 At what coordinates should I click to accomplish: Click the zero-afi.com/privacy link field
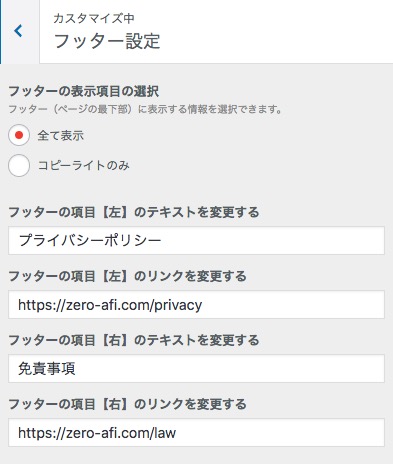196,304
